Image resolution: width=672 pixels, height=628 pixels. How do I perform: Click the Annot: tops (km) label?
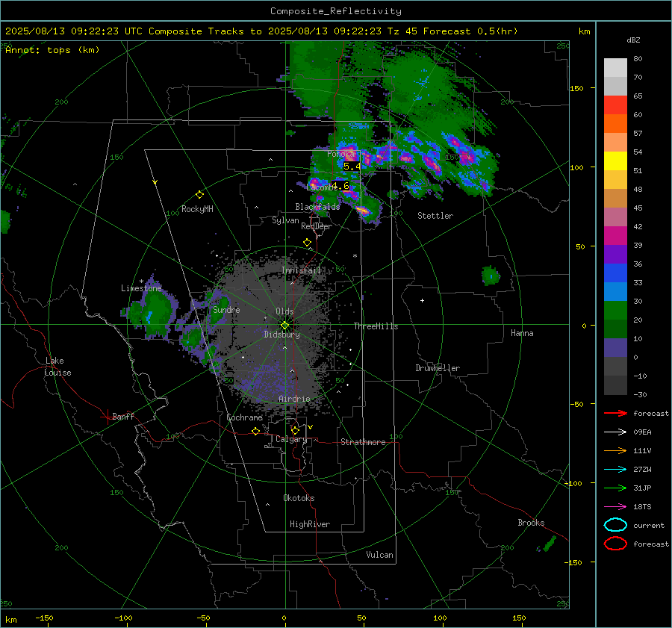52,50
